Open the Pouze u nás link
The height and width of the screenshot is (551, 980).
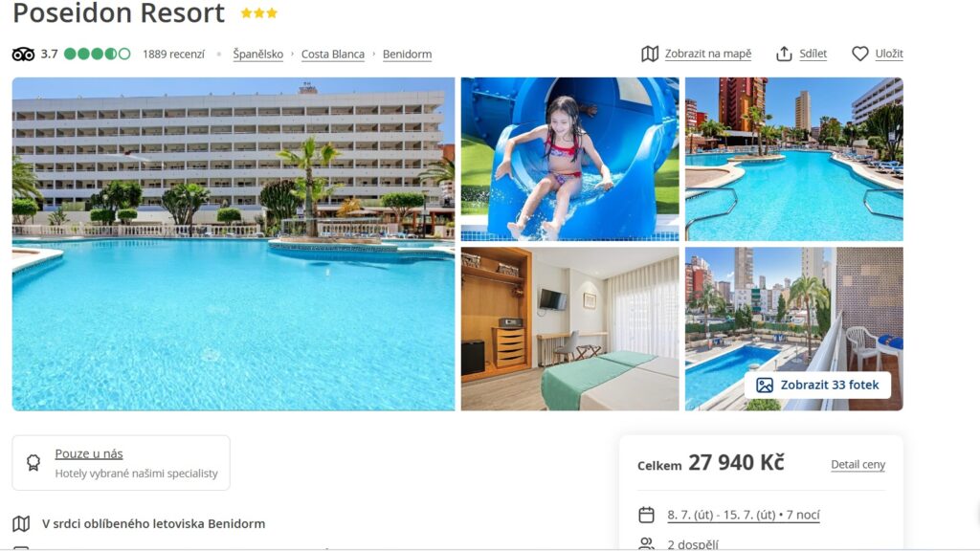89,453
